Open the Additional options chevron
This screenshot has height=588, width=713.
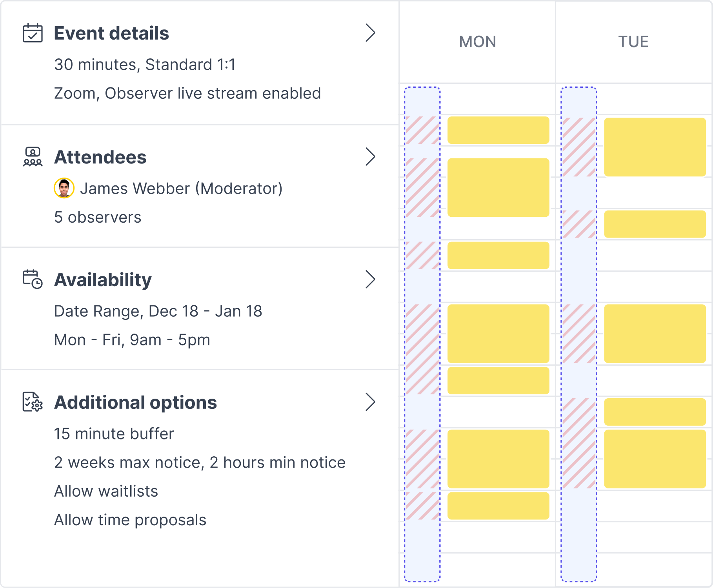tap(370, 402)
